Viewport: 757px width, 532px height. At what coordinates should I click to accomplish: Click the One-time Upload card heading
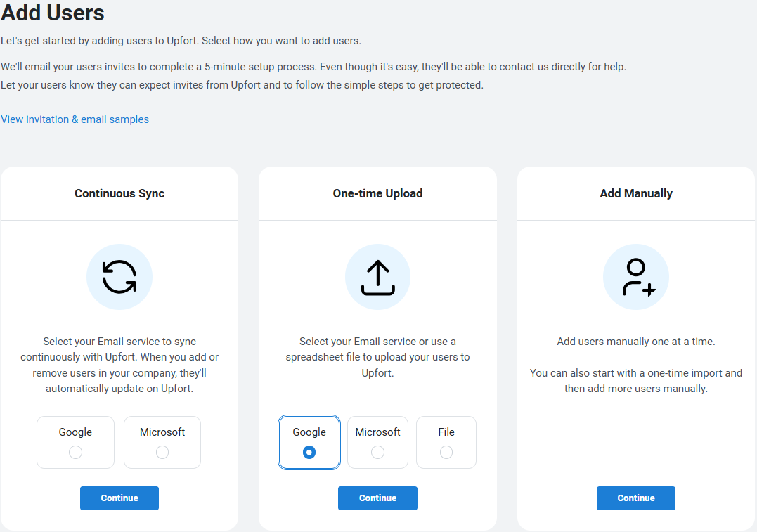377,193
